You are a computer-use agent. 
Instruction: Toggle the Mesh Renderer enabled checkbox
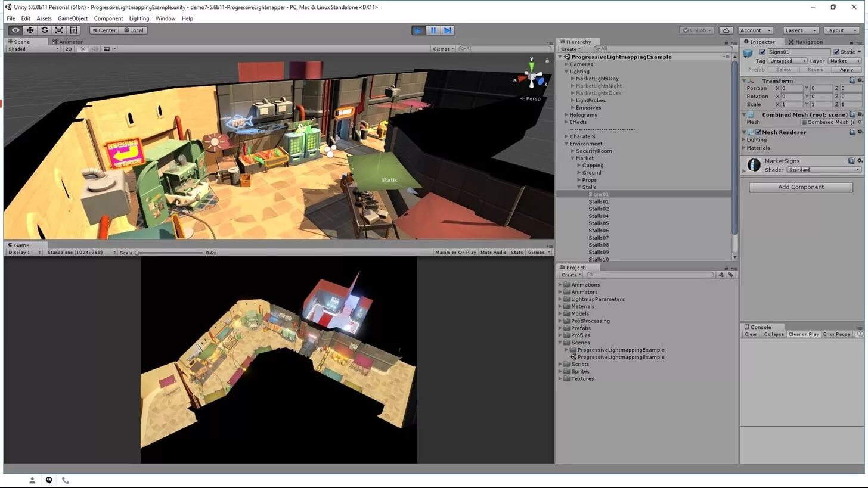tap(758, 132)
